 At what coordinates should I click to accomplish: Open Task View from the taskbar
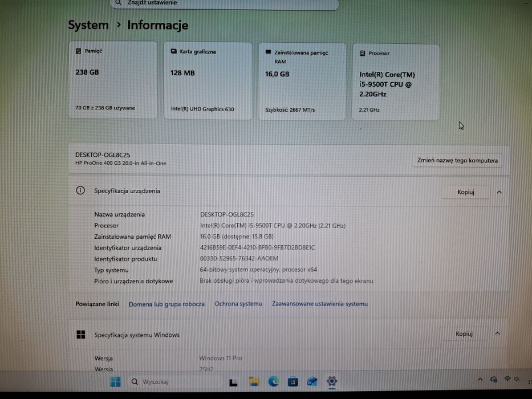[233, 382]
